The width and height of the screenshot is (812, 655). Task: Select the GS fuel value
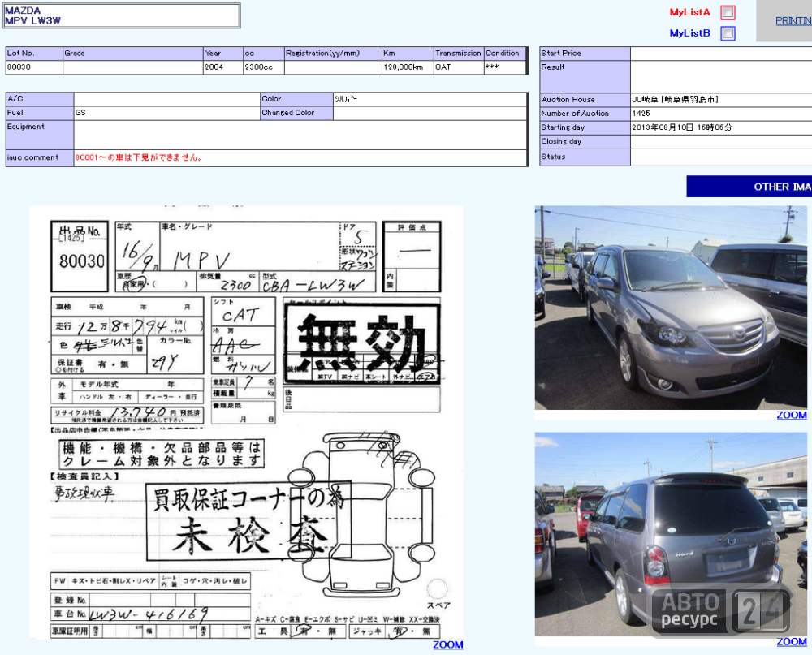coord(167,113)
